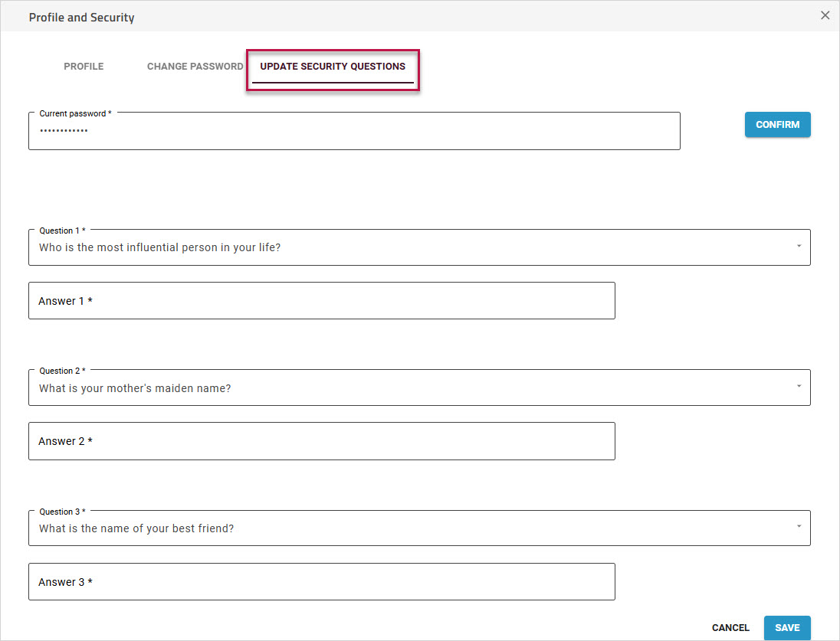Click the arrow icon on Question 2

click(x=798, y=387)
